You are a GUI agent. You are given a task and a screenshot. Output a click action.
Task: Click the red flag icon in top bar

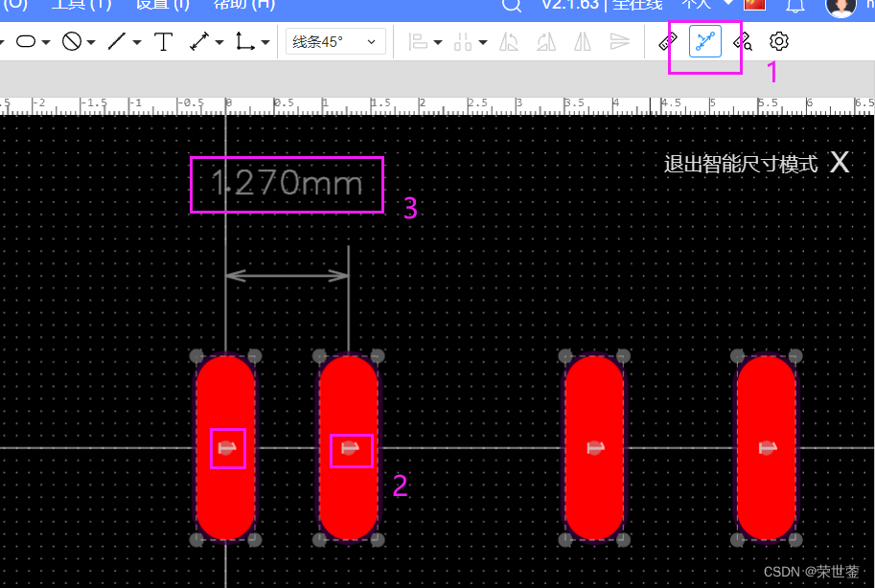coord(754,5)
